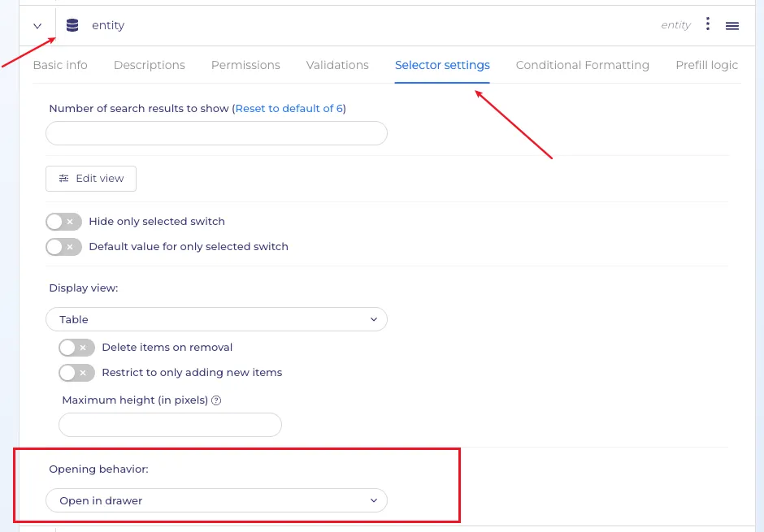Screen dimensions: 764x532
Task: Enable Restrict to only adding new items
Action: pyautogui.click(x=76, y=373)
